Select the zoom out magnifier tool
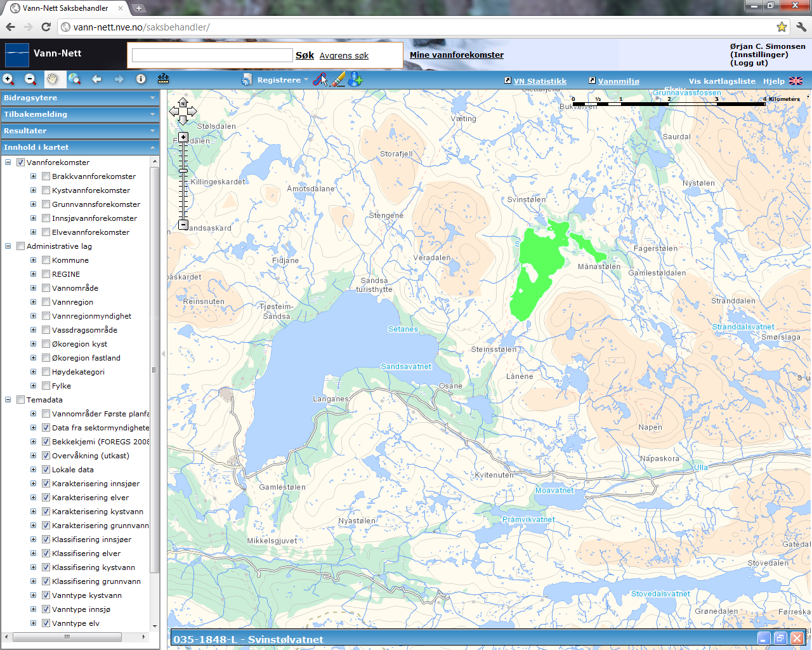Screen dimensions: 812x650 (30, 79)
